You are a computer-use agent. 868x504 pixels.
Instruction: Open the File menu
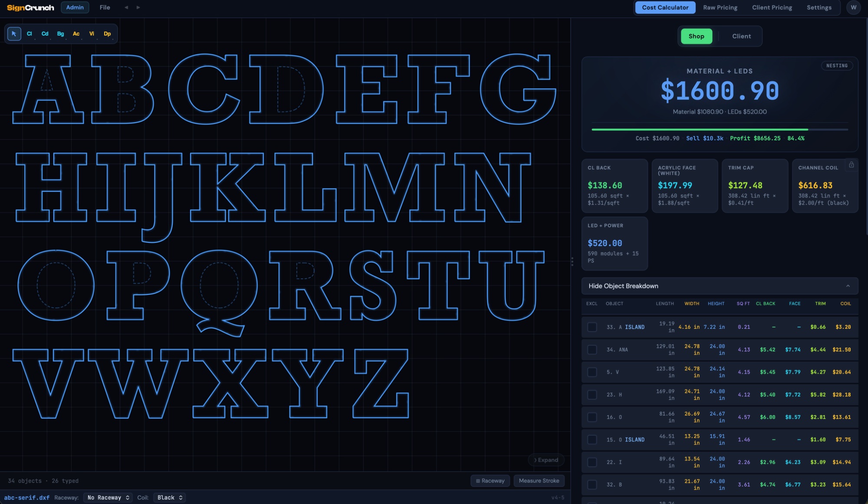point(104,7)
